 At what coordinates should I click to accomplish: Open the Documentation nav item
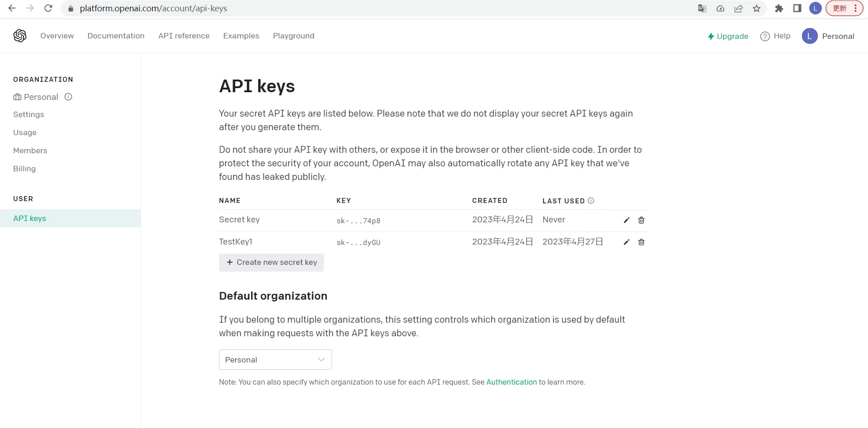(116, 36)
